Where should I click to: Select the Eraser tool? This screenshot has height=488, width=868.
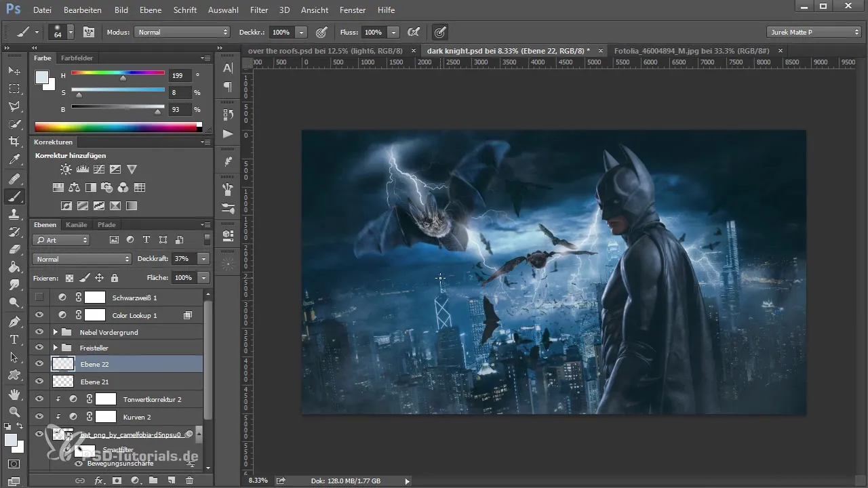14,249
